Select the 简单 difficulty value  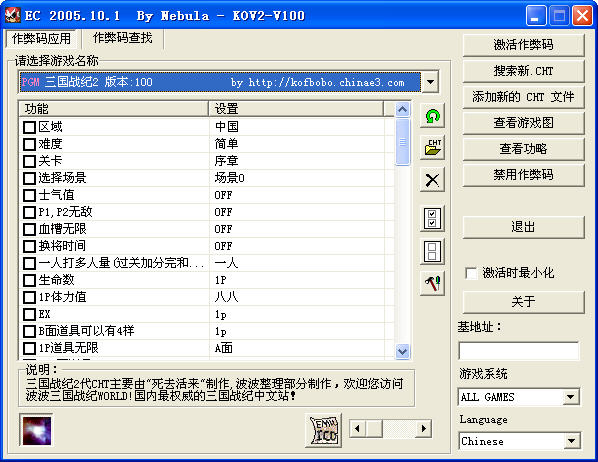point(227,144)
